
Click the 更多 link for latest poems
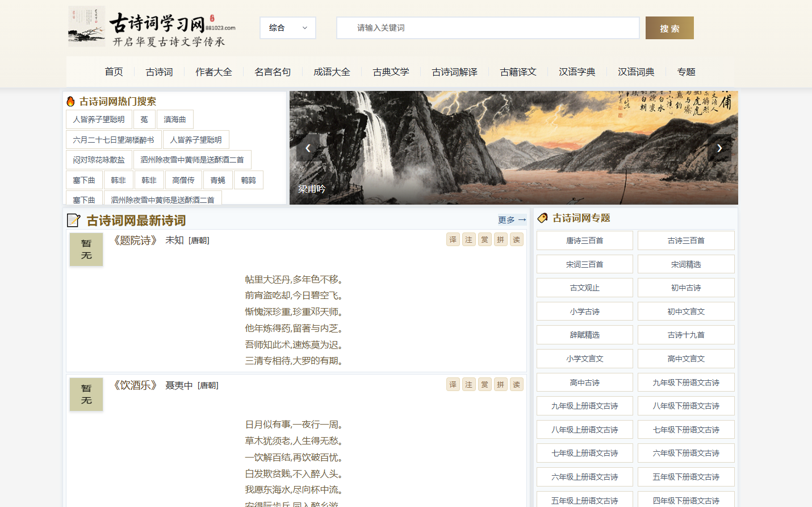pyautogui.click(x=512, y=220)
